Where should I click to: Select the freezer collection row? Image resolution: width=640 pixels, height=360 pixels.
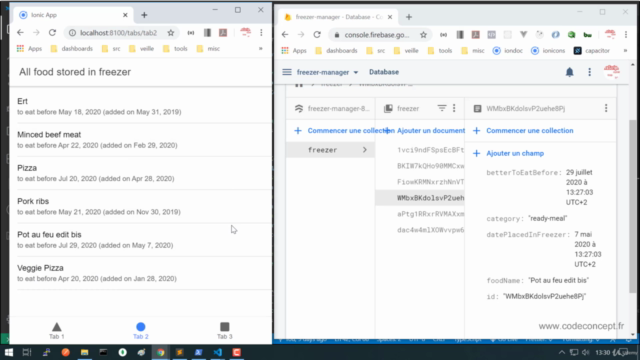tap(330, 150)
